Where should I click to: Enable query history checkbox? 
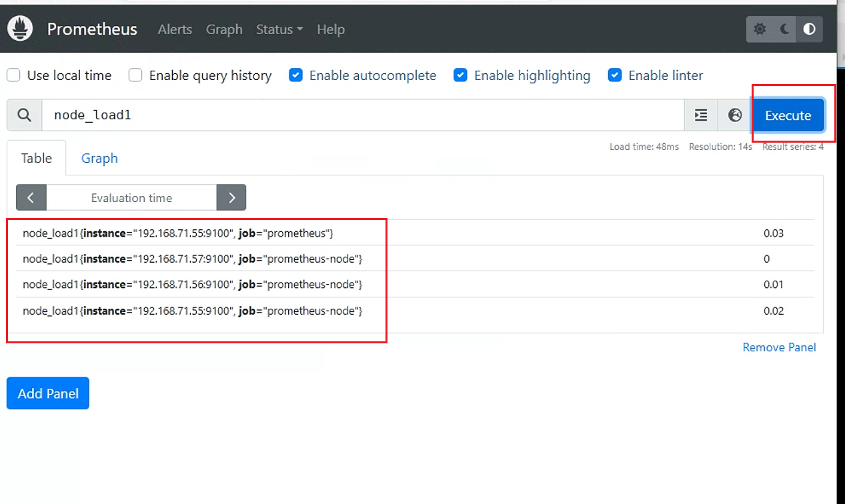click(135, 75)
